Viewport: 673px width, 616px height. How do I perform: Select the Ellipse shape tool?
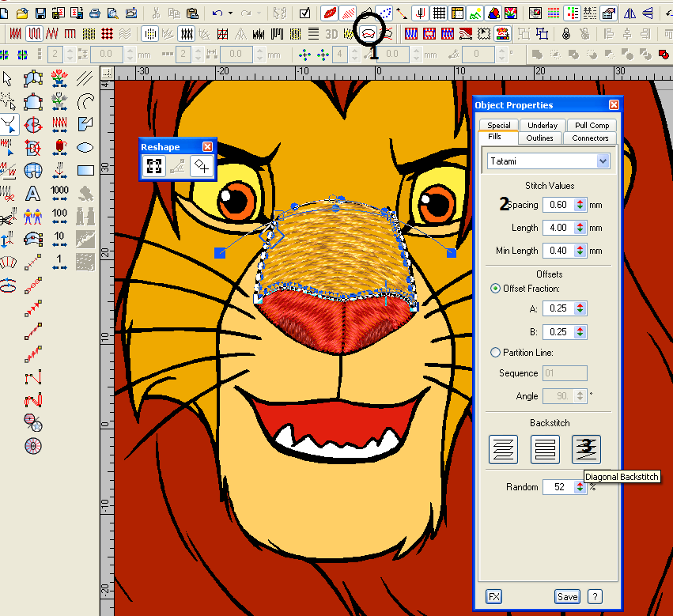point(86,147)
